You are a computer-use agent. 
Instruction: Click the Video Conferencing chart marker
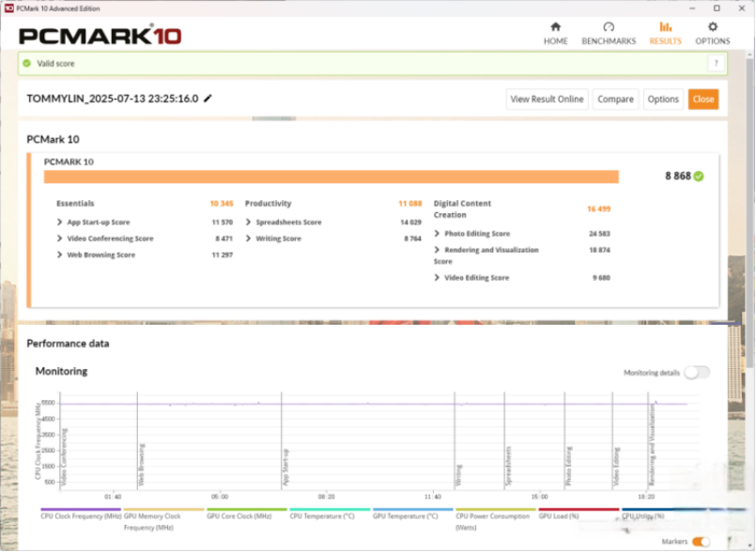[x=64, y=456]
